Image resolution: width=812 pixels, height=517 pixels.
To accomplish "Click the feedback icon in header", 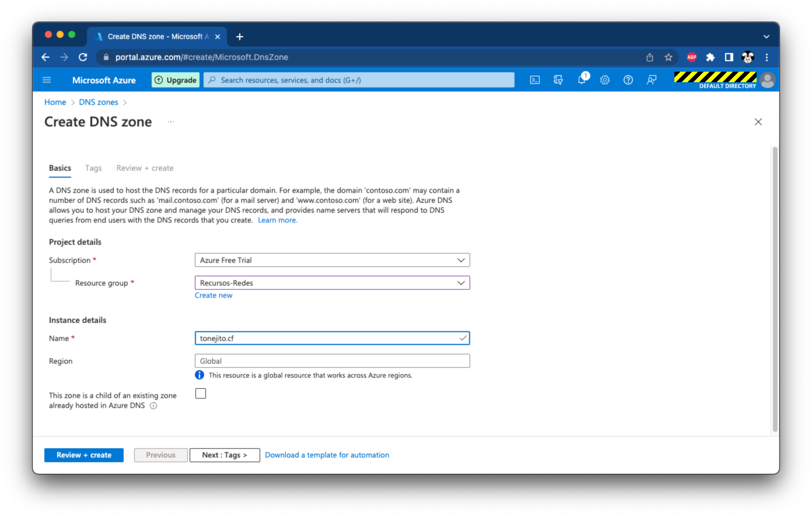I will [652, 80].
